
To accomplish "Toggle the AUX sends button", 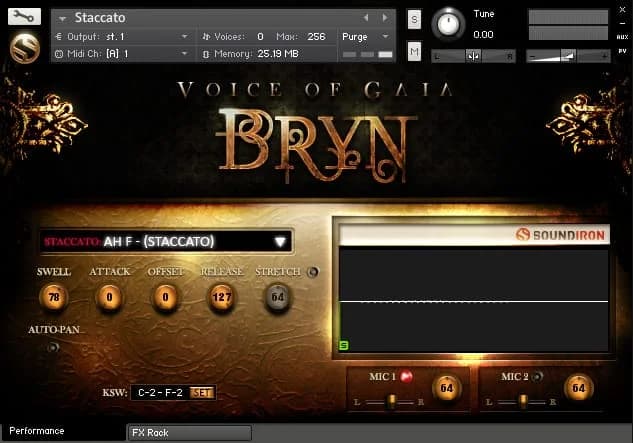I will pos(622,37).
